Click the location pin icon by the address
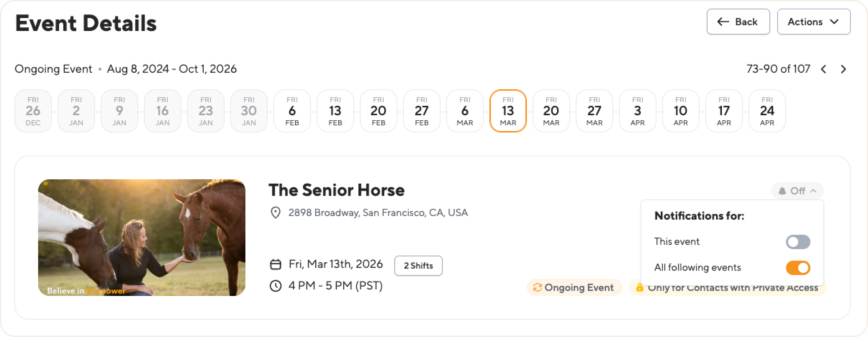The width and height of the screenshot is (868, 337). pos(275,213)
